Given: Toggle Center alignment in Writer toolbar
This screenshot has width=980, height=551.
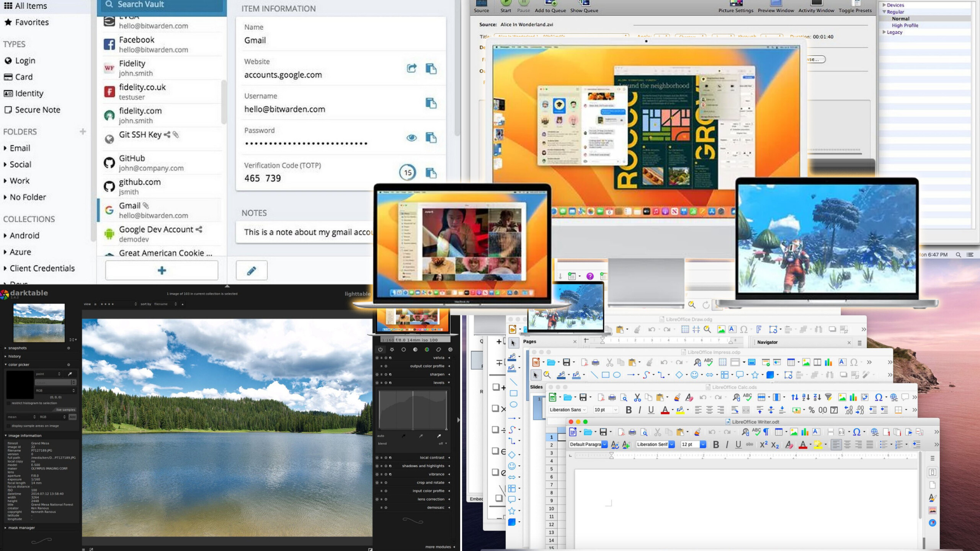Looking at the screenshot, I should (x=847, y=444).
